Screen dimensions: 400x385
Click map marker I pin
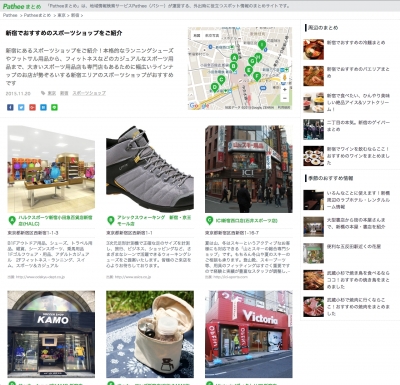(262, 45)
